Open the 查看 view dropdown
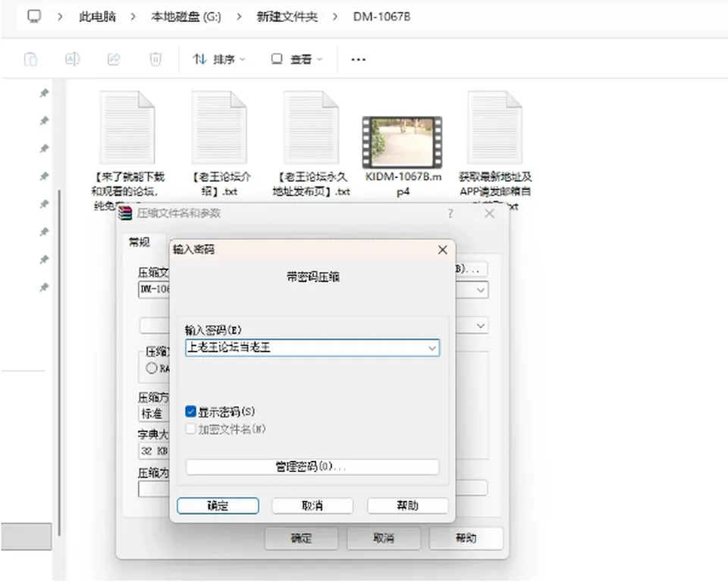The height and width of the screenshot is (582, 728). [297, 59]
